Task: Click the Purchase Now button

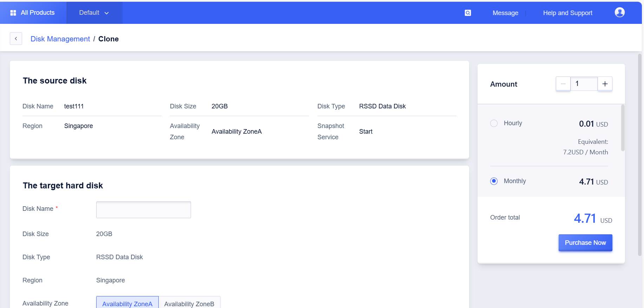Action: (585, 243)
